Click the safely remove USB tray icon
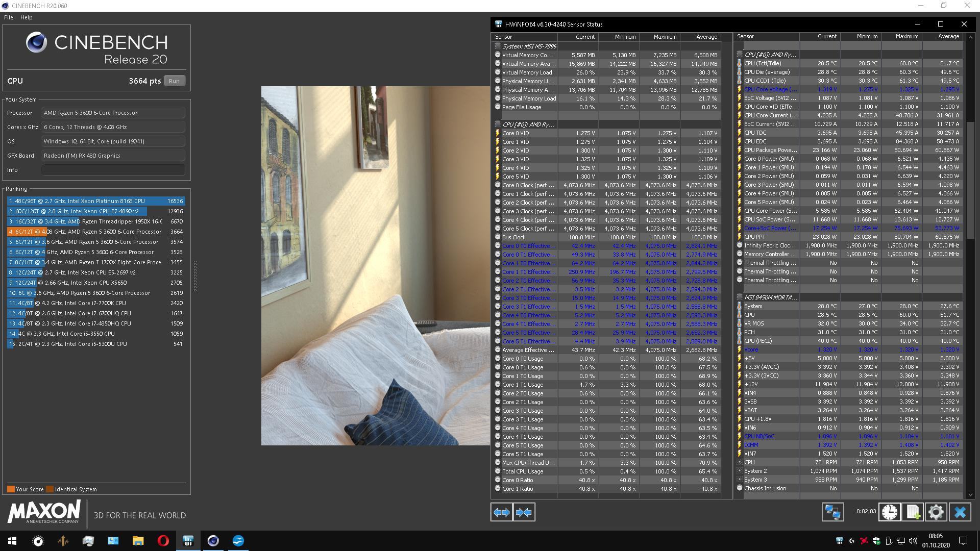The width and height of the screenshot is (980, 551). pyautogui.click(x=889, y=541)
